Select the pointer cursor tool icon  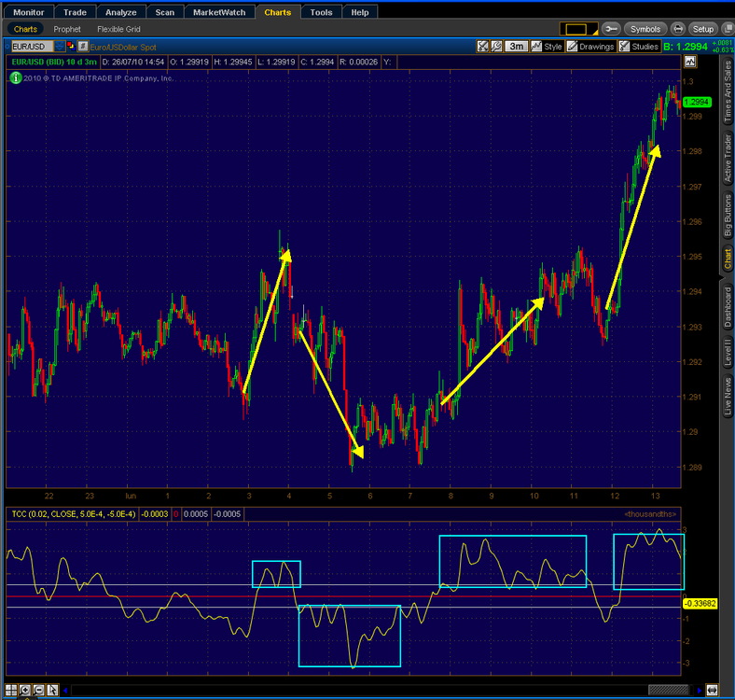coord(52,690)
